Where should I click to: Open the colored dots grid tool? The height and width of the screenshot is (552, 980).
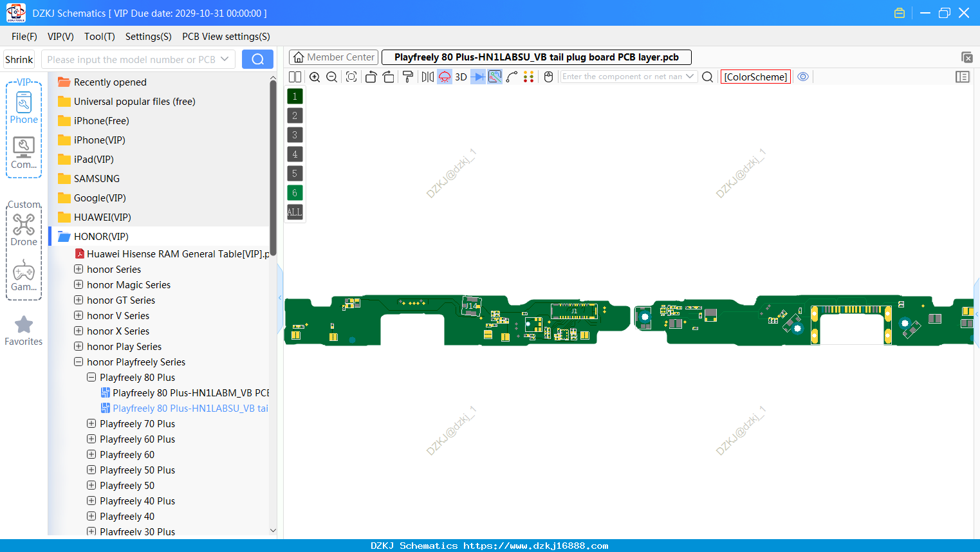(529, 77)
